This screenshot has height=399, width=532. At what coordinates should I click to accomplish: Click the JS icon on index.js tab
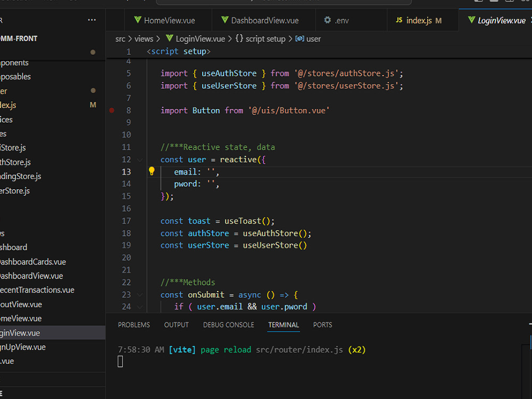point(399,20)
